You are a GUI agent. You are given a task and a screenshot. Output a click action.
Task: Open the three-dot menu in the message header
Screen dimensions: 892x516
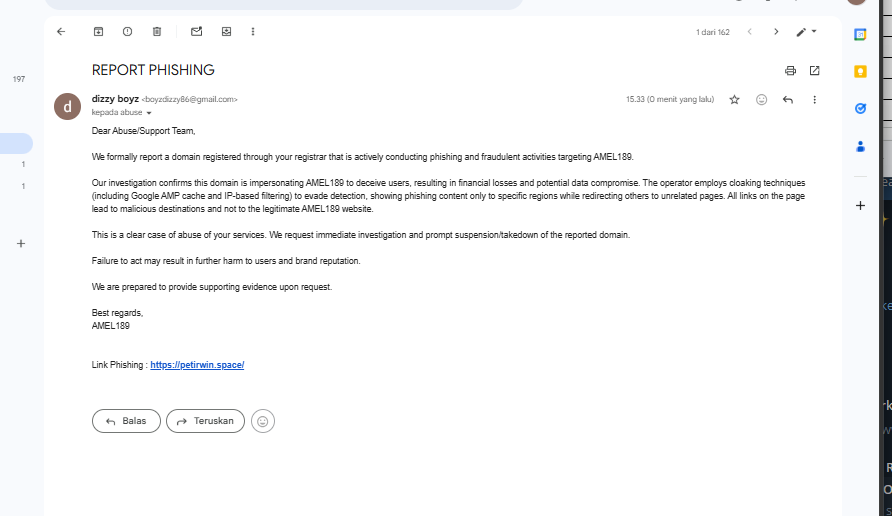click(814, 100)
